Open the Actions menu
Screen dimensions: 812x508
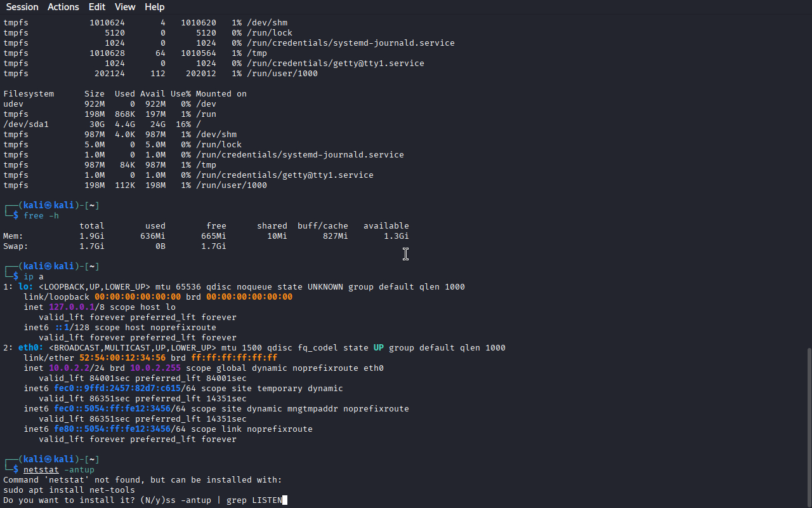coord(63,7)
